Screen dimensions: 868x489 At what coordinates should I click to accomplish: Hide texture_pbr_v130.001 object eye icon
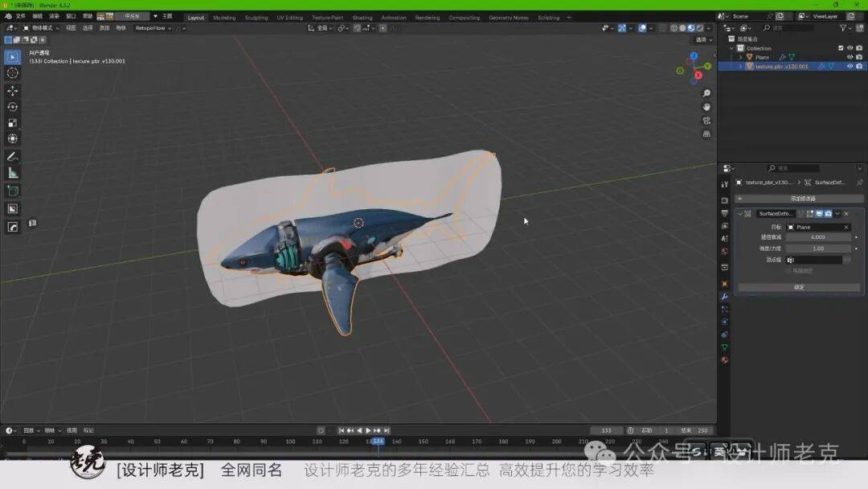tap(850, 66)
